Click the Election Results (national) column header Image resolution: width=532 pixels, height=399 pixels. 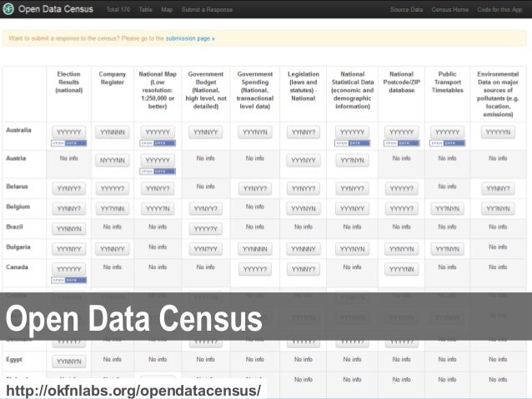point(69,82)
